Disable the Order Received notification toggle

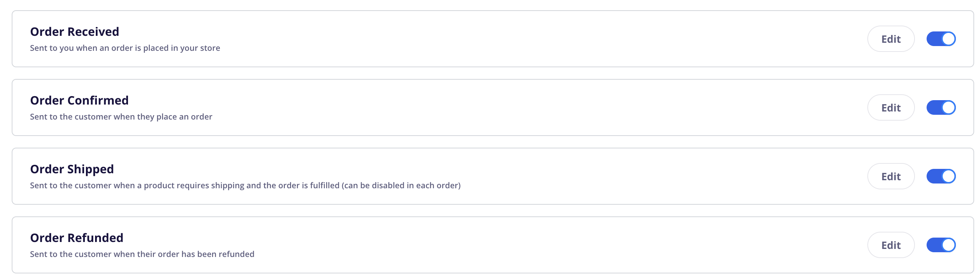pyautogui.click(x=941, y=39)
